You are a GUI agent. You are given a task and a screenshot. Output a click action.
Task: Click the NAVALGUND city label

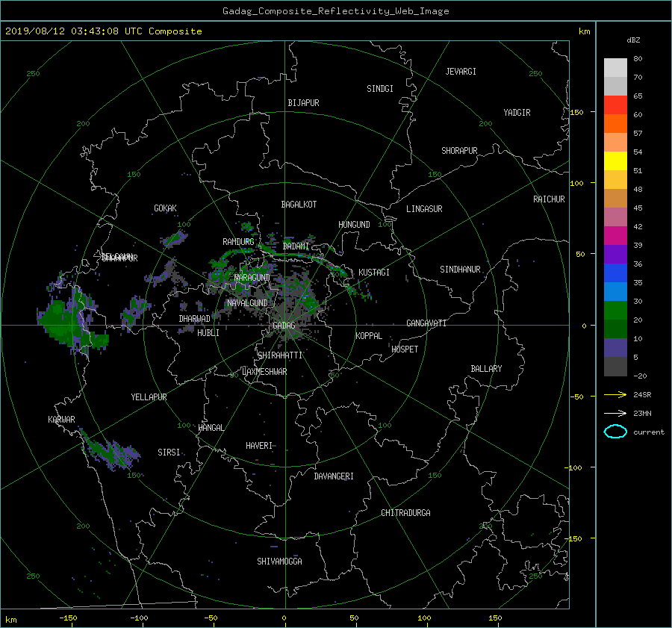click(x=247, y=303)
